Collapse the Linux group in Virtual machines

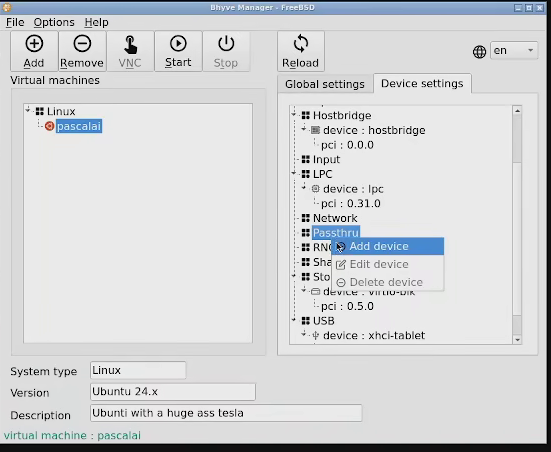click(x=28, y=110)
